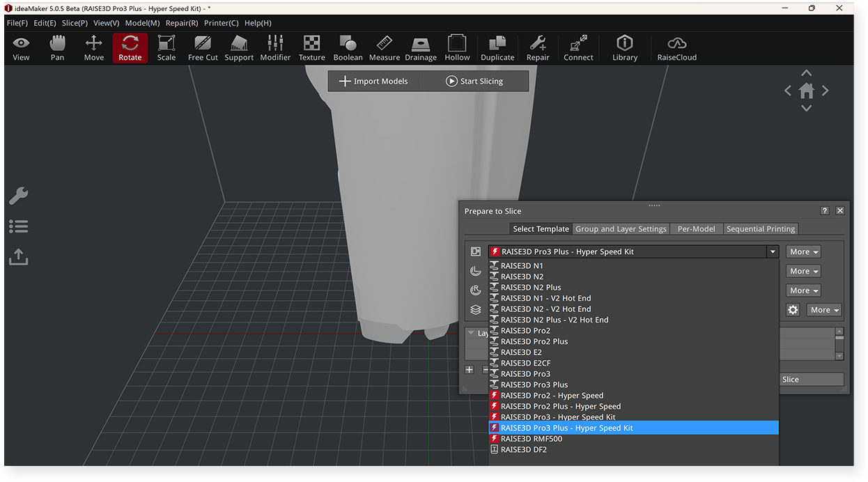Open the Boolean tool
868x482 pixels.
point(348,47)
